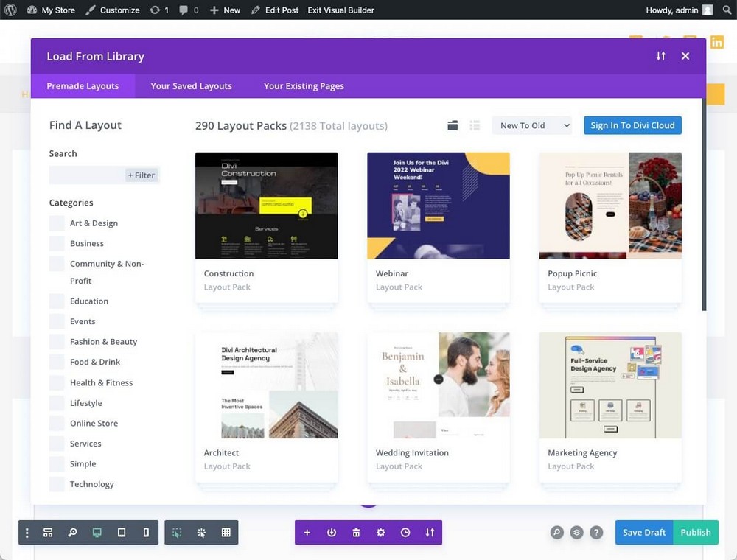This screenshot has height=560, width=737.
Task: Check the Lifestyle category
Action: [57, 403]
